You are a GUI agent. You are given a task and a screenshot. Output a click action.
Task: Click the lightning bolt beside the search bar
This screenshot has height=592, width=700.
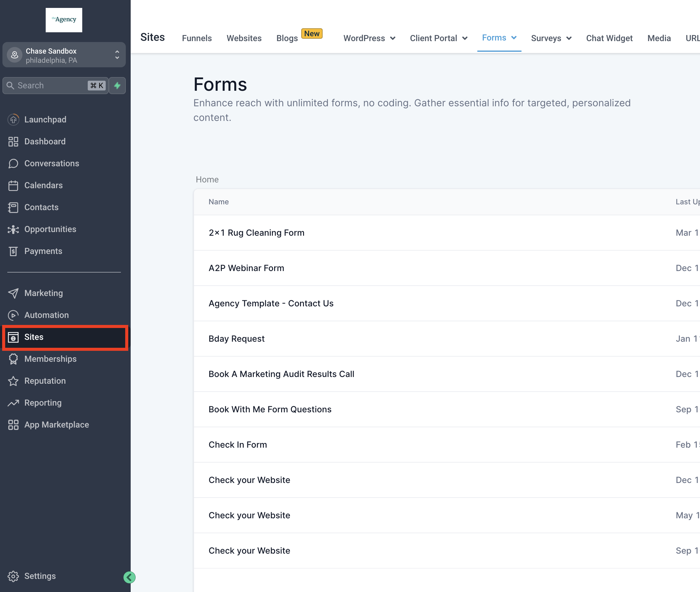tap(117, 86)
